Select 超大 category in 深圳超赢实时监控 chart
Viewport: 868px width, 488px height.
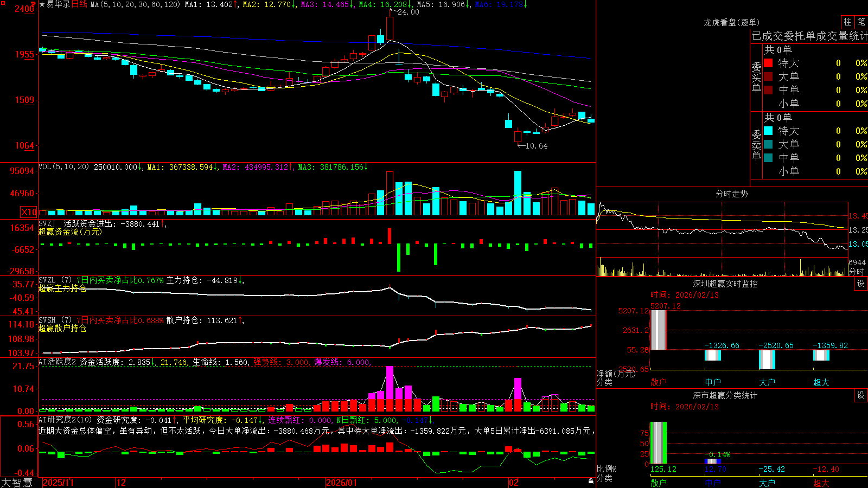(x=821, y=382)
